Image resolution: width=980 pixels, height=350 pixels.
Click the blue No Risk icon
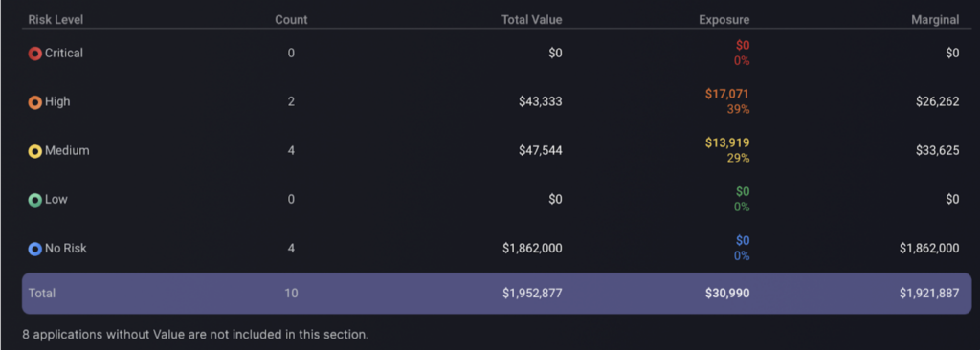(x=35, y=249)
